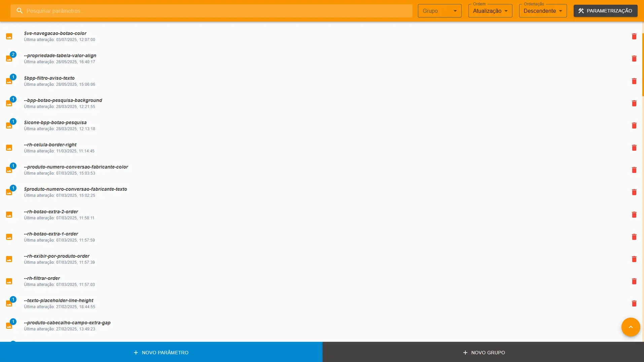The width and height of the screenshot is (644, 362).
Task: Open the search magnifier icon
Action: click(x=20, y=10)
